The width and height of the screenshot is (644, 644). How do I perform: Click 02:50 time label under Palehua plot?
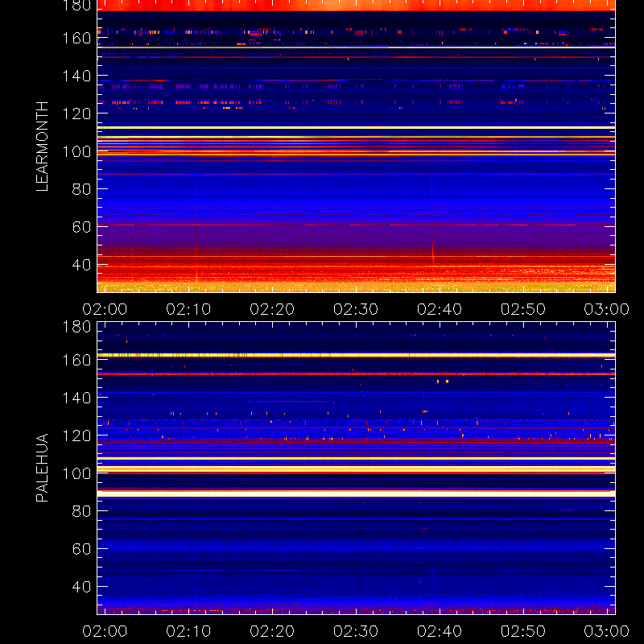coord(522,631)
